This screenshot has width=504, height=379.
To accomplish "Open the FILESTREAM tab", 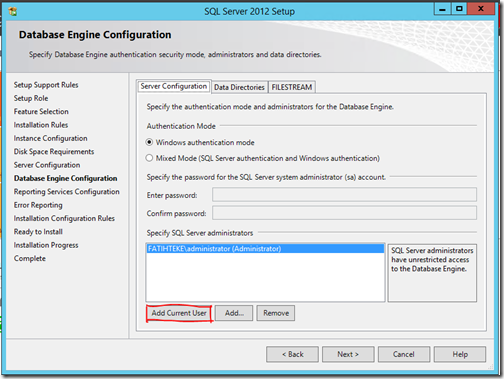I will pos(292,87).
